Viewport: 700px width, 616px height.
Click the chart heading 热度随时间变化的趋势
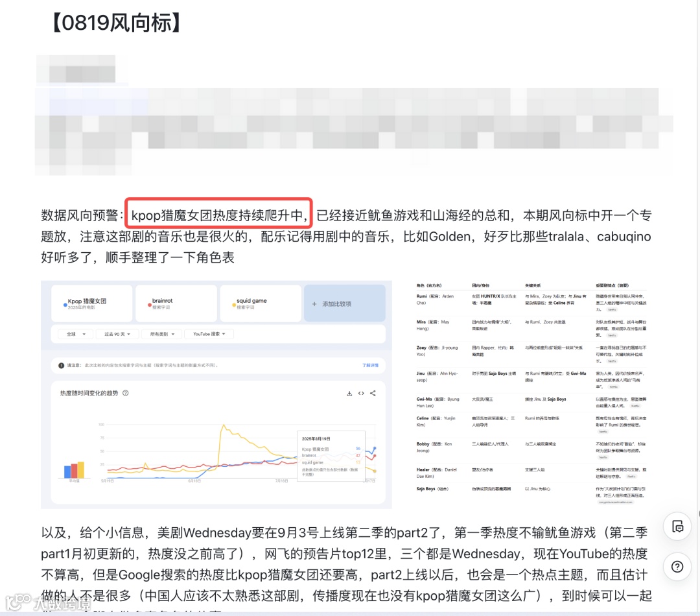coord(89,393)
